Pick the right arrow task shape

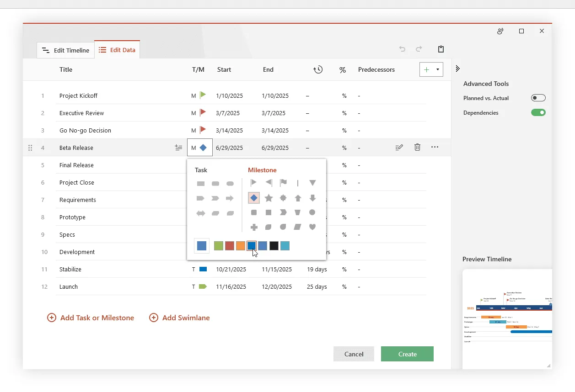click(x=230, y=198)
